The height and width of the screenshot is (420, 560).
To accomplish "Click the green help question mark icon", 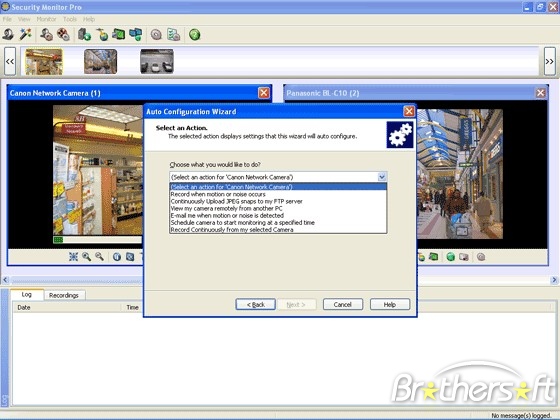I will click(195, 35).
